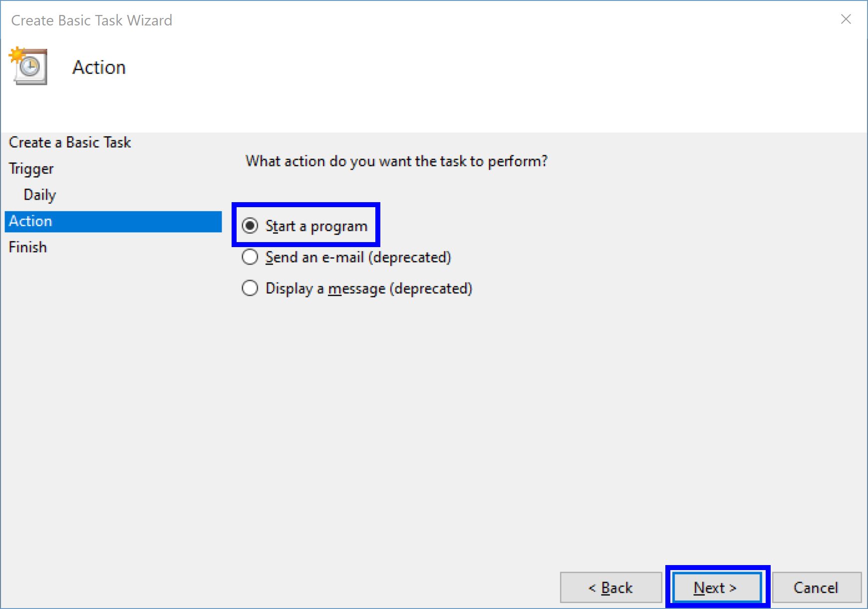Cancel the task wizard
868x609 pixels.
point(816,588)
